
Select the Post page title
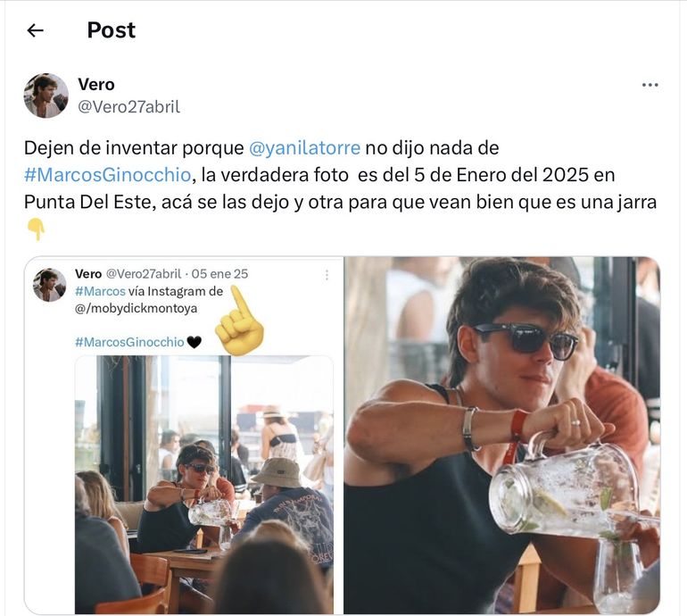(111, 30)
